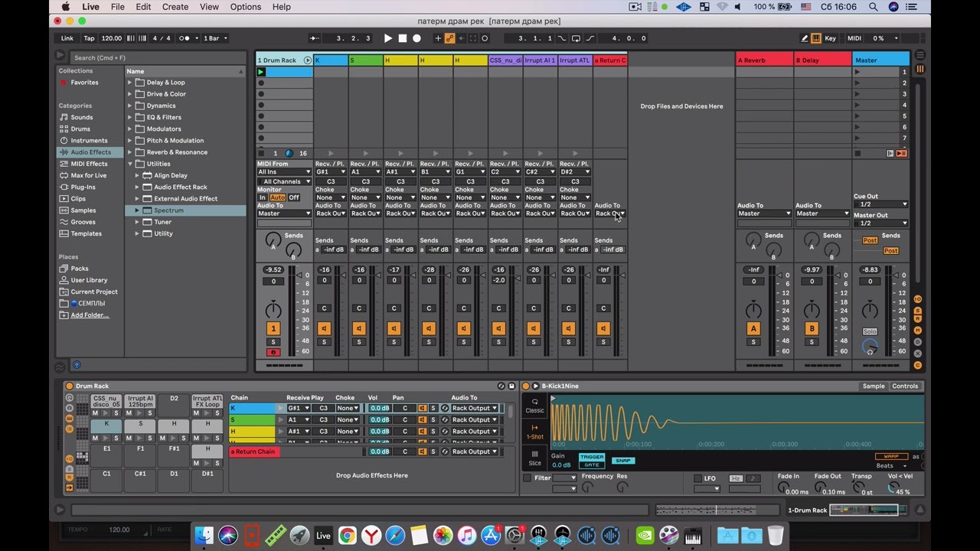Solo the 1 Drum Rack track
The height and width of the screenshot is (551, 980).
[x=273, y=341]
